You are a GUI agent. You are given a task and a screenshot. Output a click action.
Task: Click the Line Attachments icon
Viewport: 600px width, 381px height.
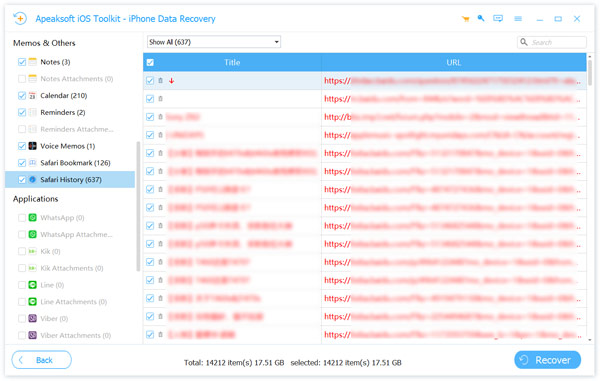[33, 302]
